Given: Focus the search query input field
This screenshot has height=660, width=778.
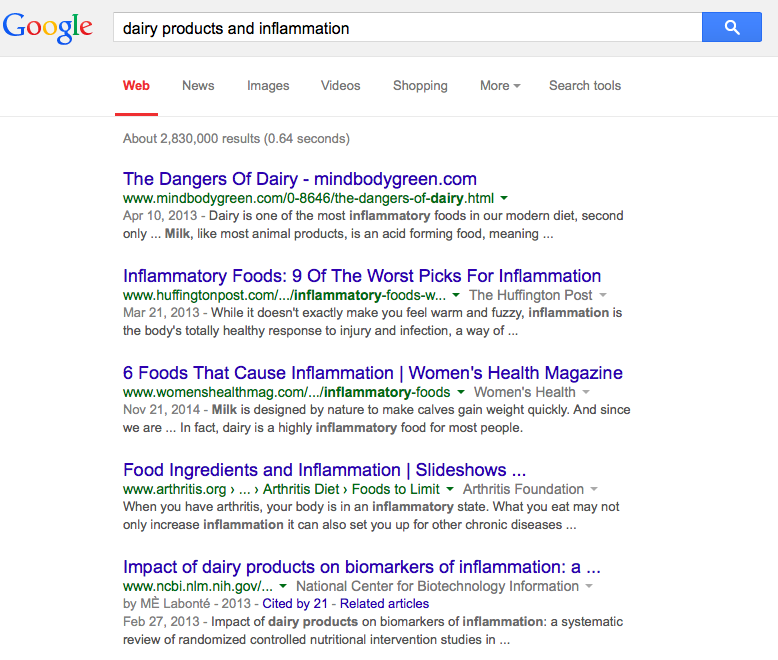Looking at the screenshot, I should 407,27.
